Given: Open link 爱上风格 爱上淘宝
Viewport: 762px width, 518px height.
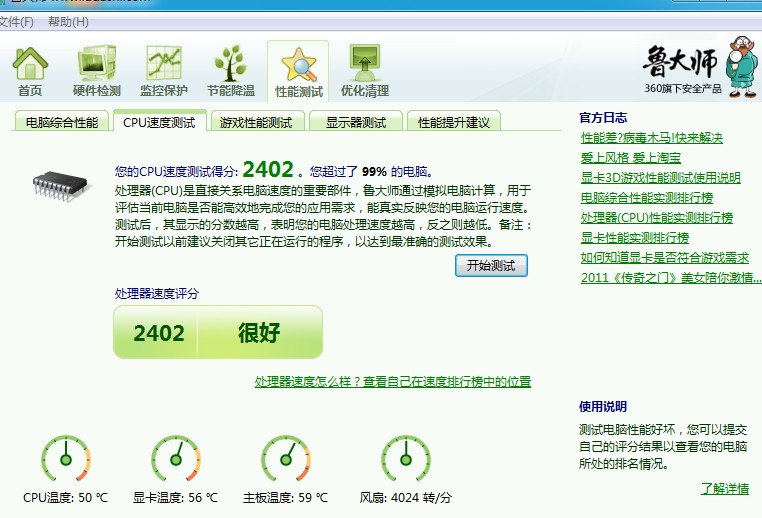Looking at the screenshot, I should (x=630, y=158).
